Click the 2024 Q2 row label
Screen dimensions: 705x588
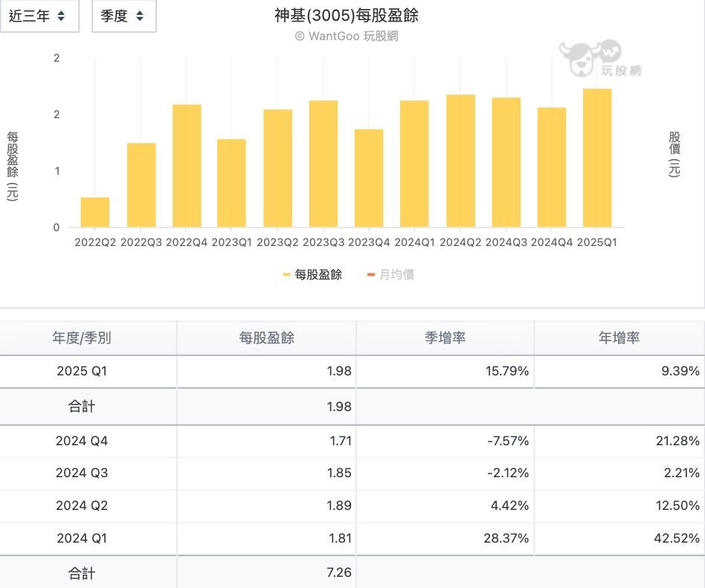tap(82, 505)
